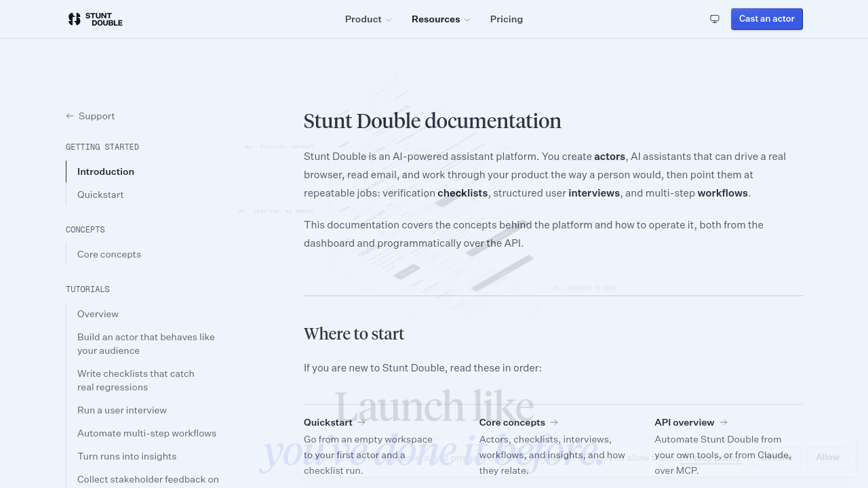Click the API overview card heading link
The height and width of the screenshot is (488, 868).
684,422
